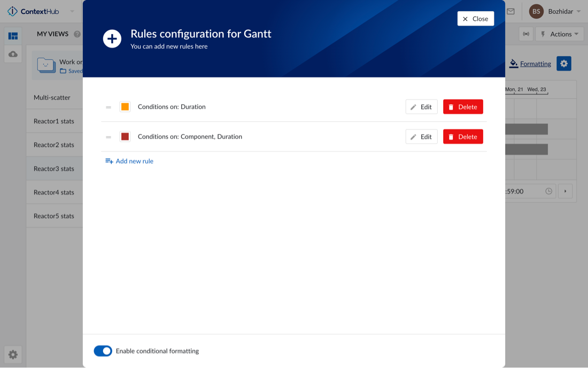Toggle Enable conditional formatting switch
588x370 pixels.
click(x=103, y=351)
